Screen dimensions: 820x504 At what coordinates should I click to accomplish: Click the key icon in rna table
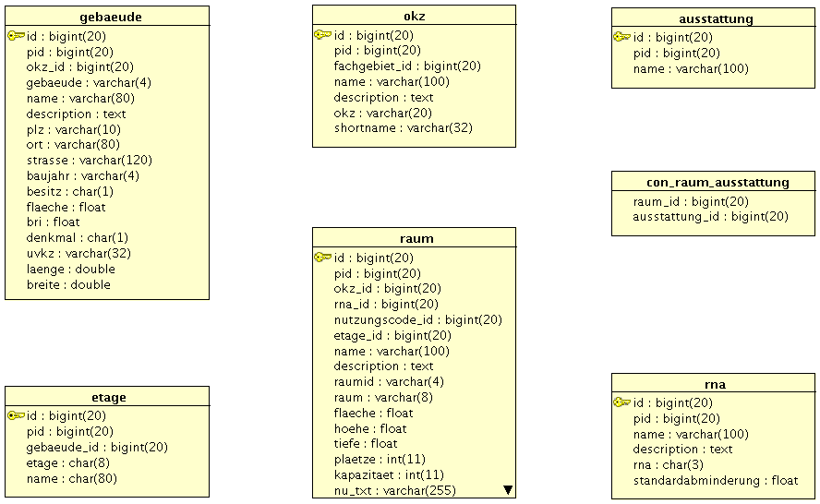pos(621,402)
